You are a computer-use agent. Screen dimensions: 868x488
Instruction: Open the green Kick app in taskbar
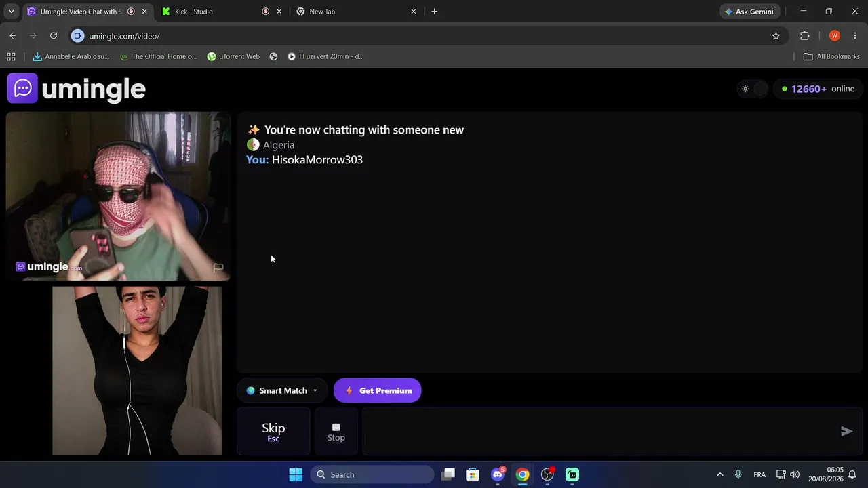572,474
